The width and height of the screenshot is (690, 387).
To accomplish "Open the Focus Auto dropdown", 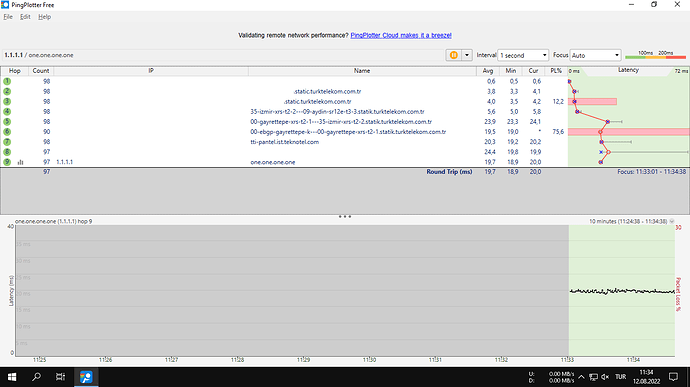I will 595,55.
